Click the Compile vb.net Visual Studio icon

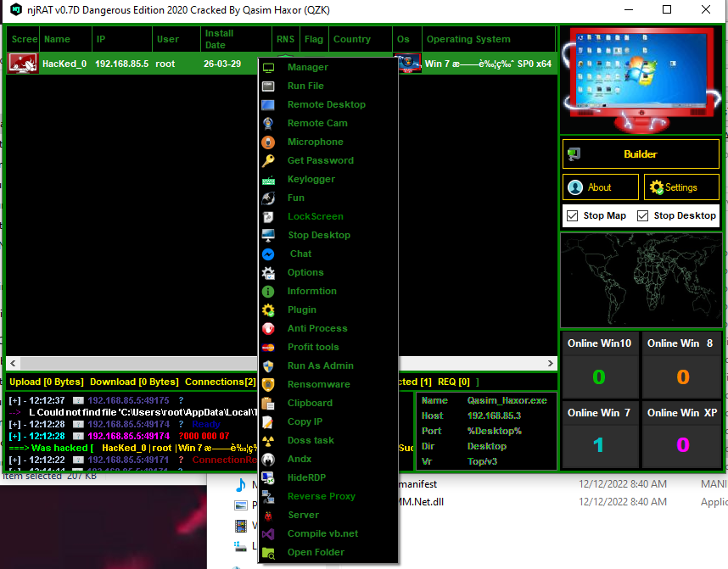(268, 534)
